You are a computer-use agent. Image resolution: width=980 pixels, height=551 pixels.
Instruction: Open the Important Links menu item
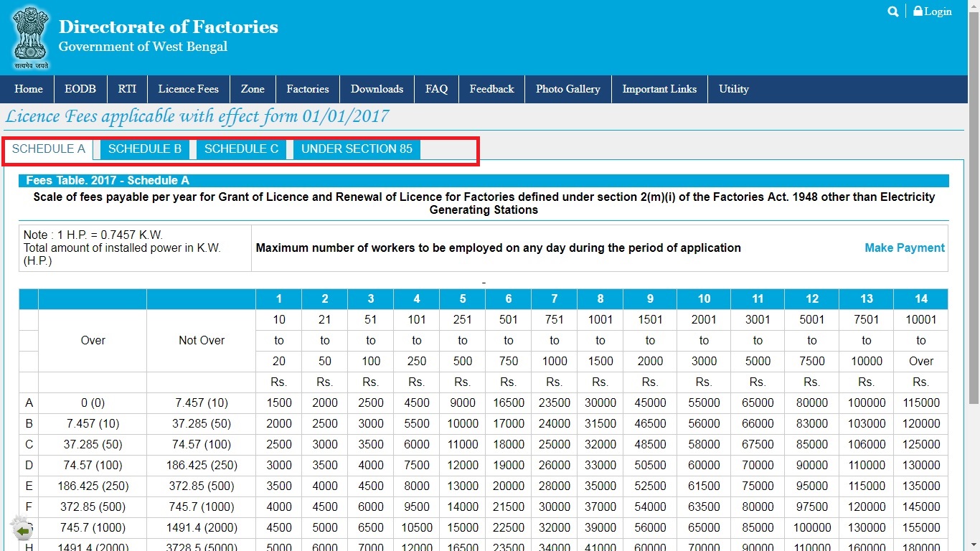pos(659,89)
